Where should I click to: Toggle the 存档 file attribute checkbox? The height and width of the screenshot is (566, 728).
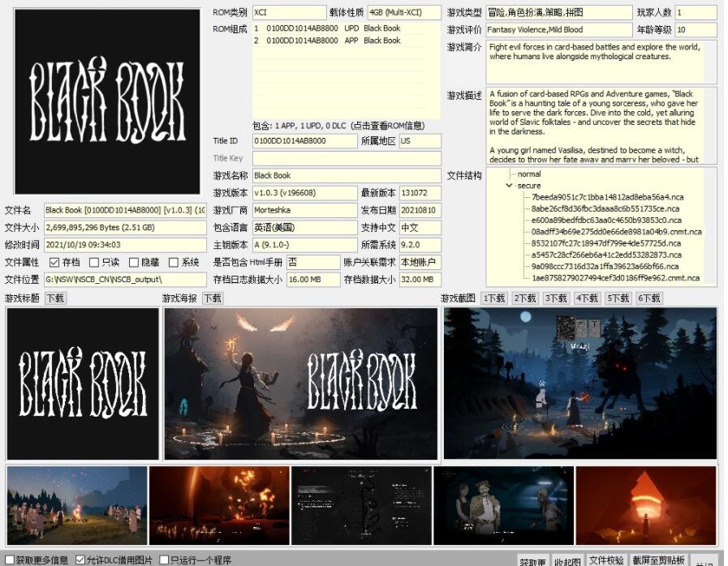[x=54, y=263]
